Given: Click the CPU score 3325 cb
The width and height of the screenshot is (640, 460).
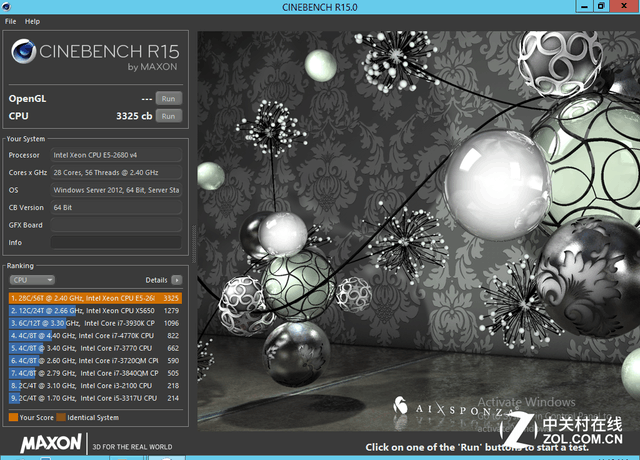Looking at the screenshot, I should point(134,116).
